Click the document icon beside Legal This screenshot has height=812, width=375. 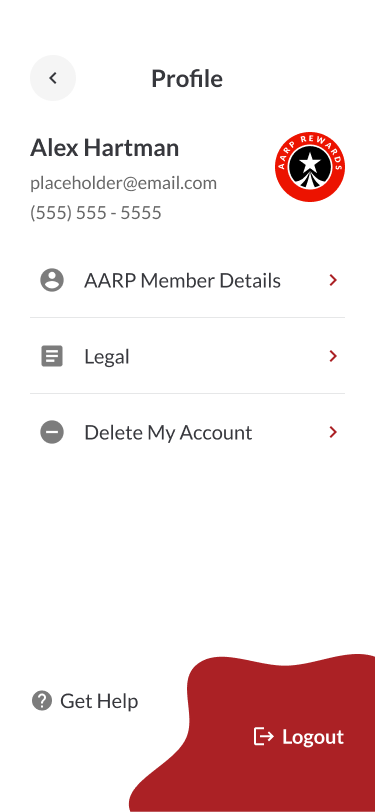[52, 356]
